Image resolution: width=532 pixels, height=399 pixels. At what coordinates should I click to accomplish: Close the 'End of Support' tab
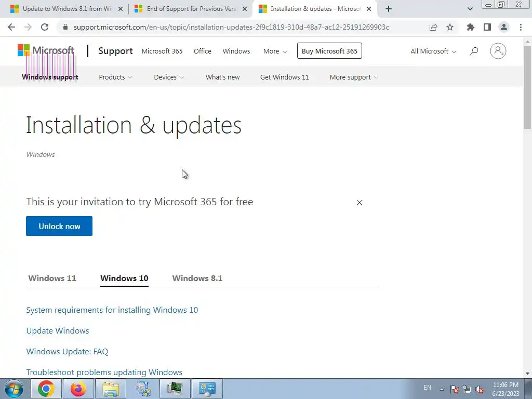(x=245, y=9)
